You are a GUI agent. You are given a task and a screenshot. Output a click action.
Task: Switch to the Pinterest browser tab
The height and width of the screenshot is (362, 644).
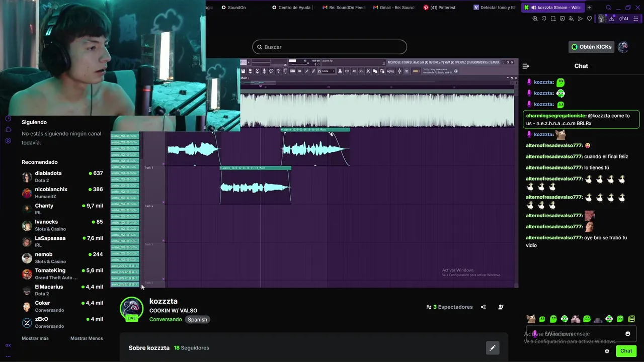(x=439, y=8)
